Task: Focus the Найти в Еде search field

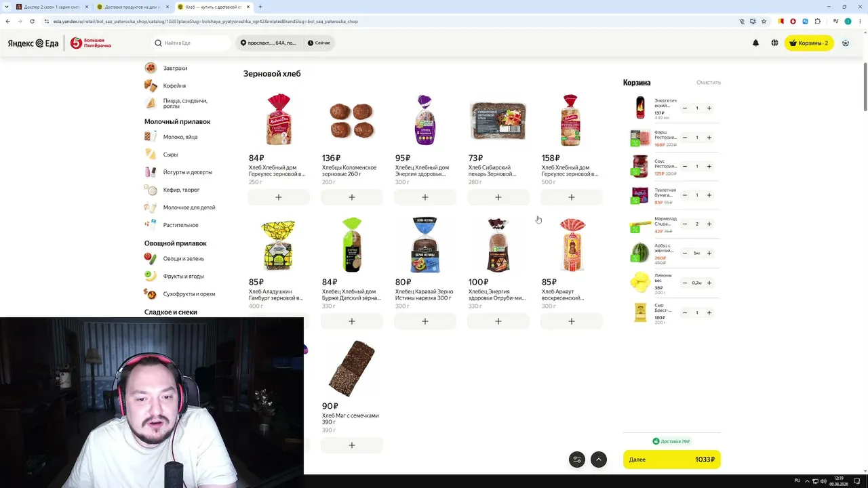Action: coord(192,43)
